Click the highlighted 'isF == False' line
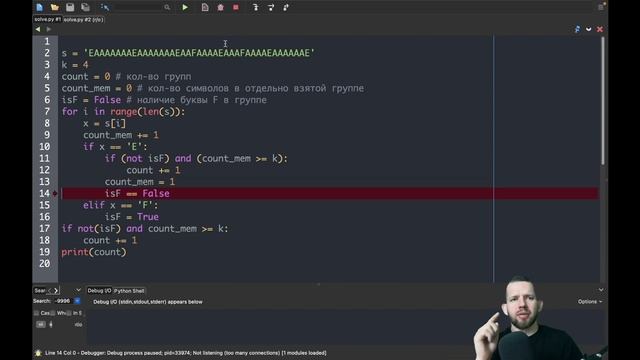This screenshot has height=360, width=640. coord(137,193)
